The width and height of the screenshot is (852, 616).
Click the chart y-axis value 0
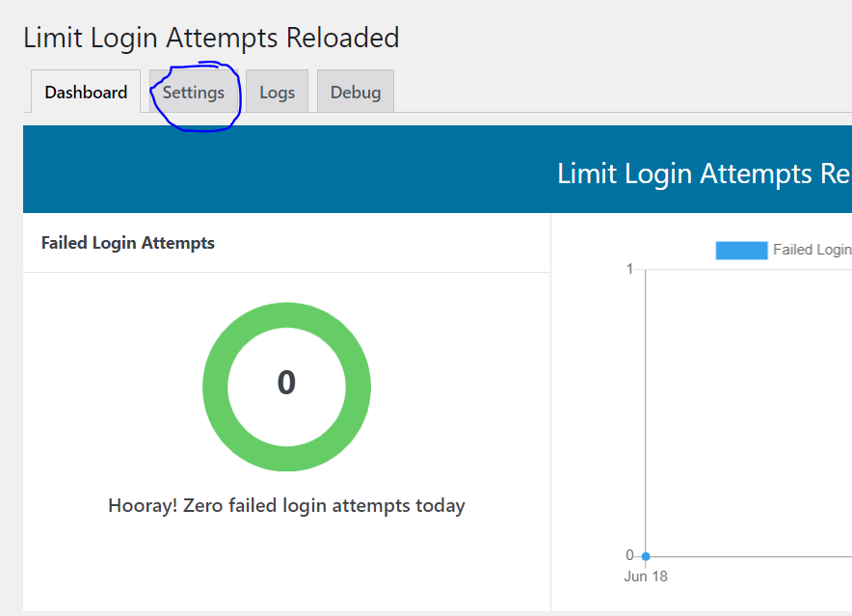pyautogui.click(x=629, y=555)
